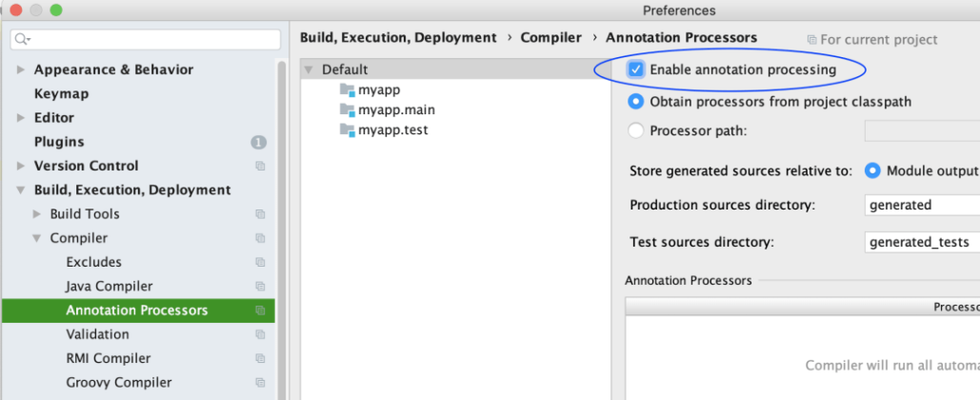Open the Validation compiler settings
Screen dimensions: 980x400
(x=97, y=334)
